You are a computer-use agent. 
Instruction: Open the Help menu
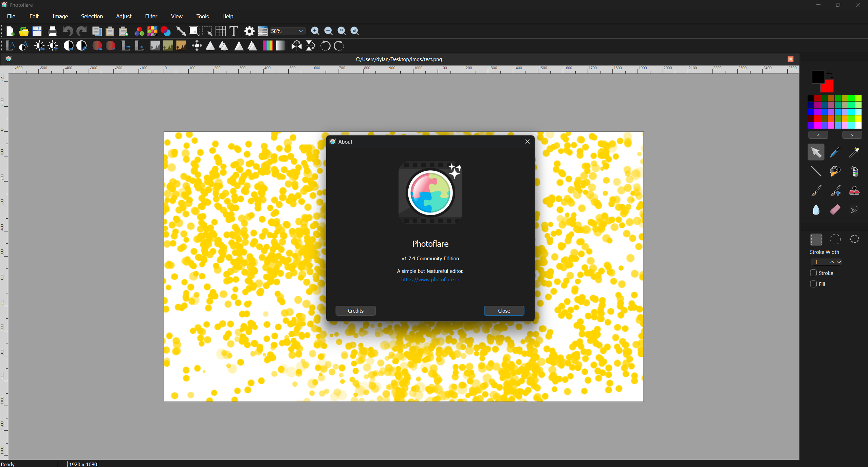click(x=228, y=16)
